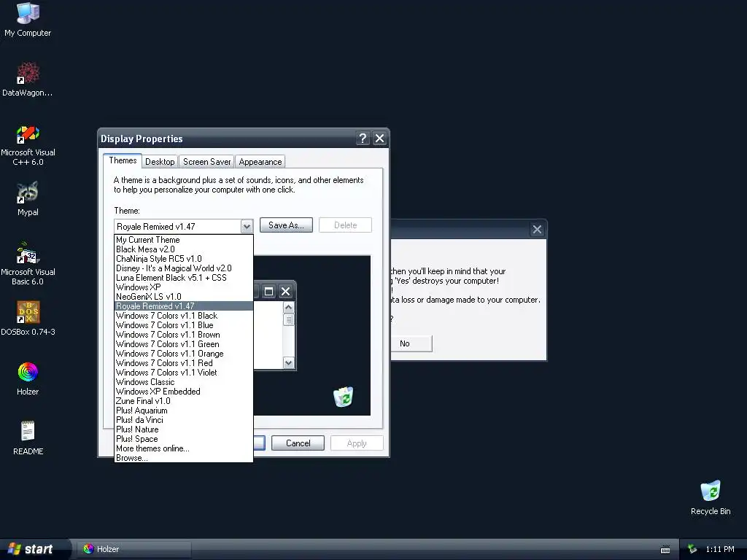
Task: Select the README text file icon
Action: coord(28,437)
